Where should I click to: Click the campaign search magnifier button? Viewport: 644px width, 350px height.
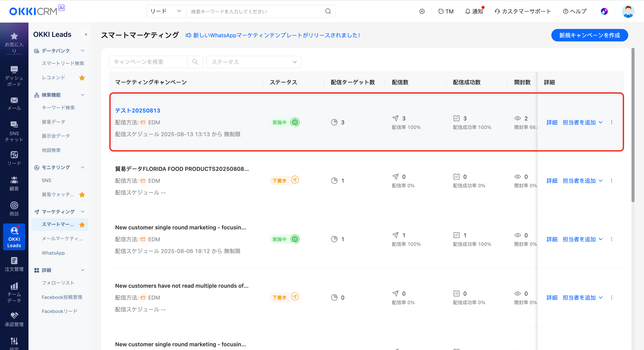point(195,62)
